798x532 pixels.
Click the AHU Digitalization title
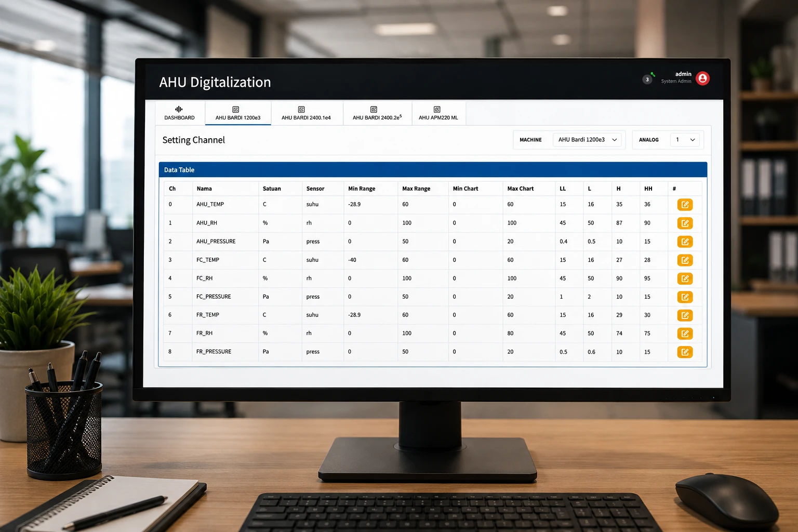[215, 82]
